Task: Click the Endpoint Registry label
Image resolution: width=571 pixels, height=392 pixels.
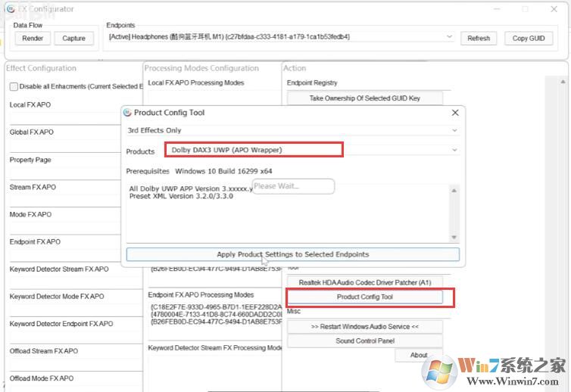Action: click(312, 82)
